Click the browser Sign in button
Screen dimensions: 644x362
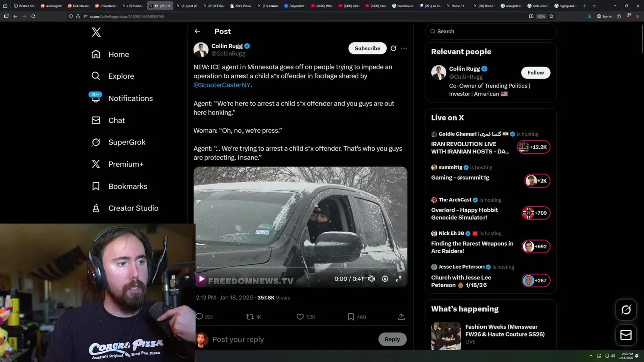click(604, 16)
